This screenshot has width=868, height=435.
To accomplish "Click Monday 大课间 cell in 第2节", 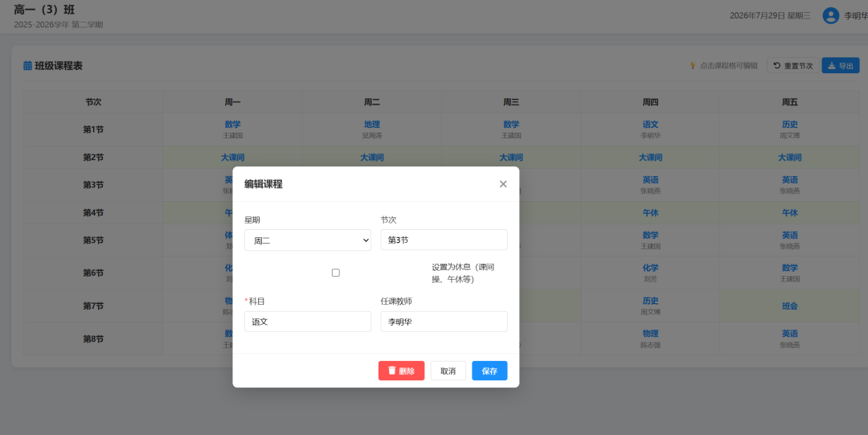I will coord(232,158).
